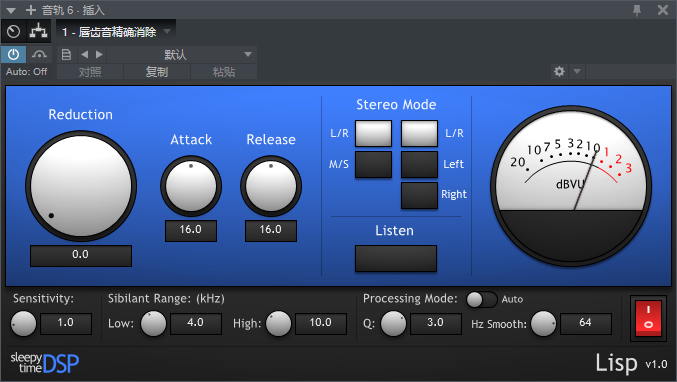Click the automation curve icon
Screen dimensions: 677x382
tap(39, 55)
